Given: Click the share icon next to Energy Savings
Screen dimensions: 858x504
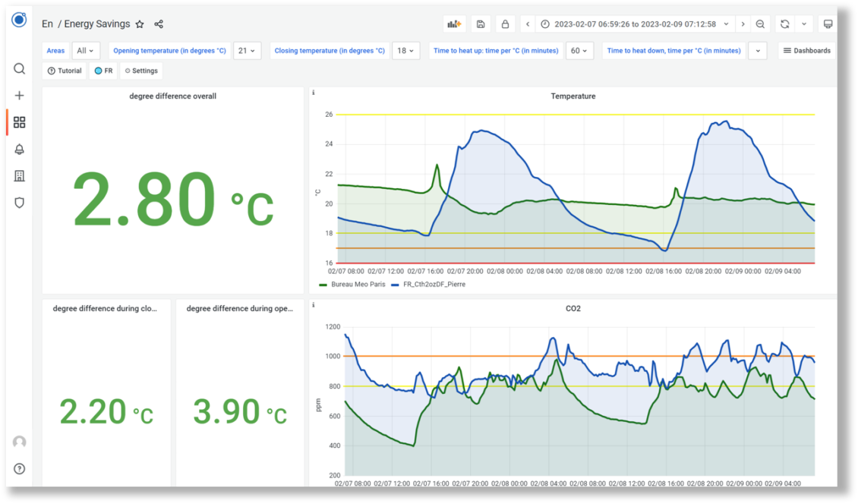Looking at the screenshot, I should click(x=158, y=24).
